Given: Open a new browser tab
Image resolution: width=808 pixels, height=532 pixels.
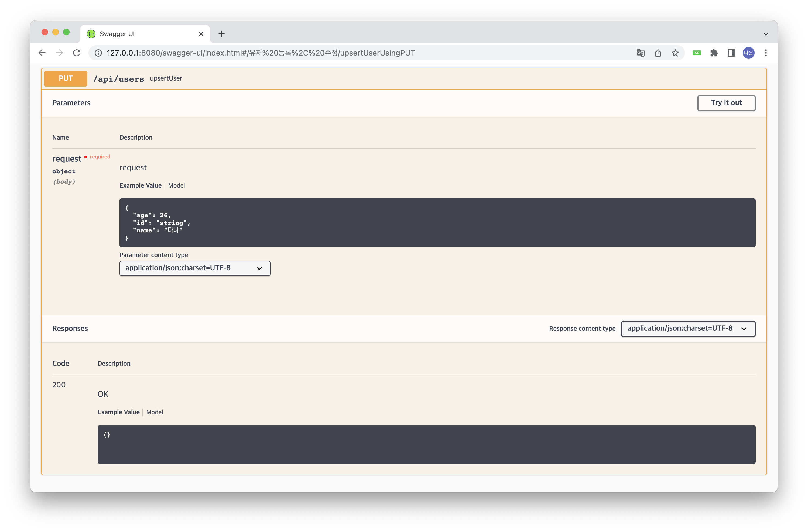Looking at the screenshot, I should [x=222, y=34].
